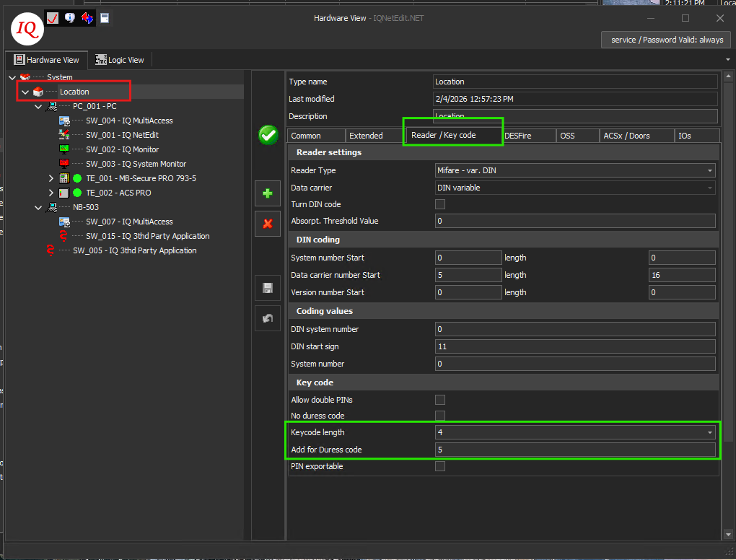This screenshot has height=560, width=736.
Task: Click the NB-503 computer icon
Action: click(x=52, y=208)
